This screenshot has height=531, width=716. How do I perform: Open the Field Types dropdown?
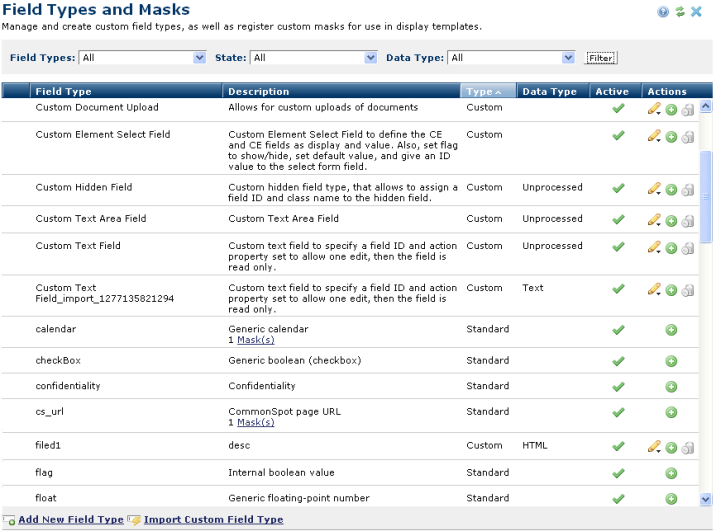tap(142, 58)
